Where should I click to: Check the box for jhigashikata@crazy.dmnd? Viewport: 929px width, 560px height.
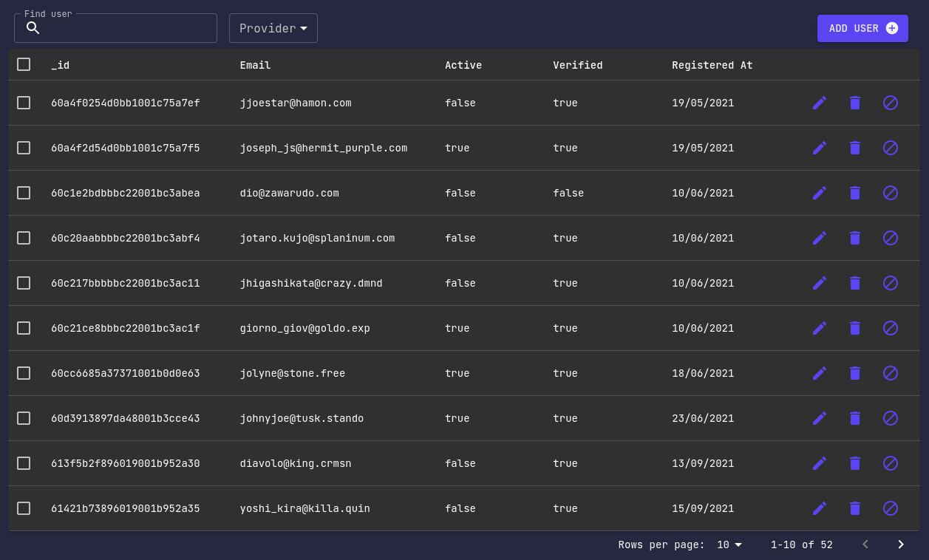point(24,283)
